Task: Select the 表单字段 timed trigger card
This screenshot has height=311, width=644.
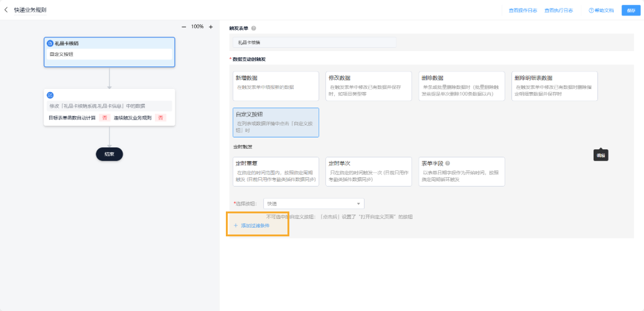Action: coord(462,171)
